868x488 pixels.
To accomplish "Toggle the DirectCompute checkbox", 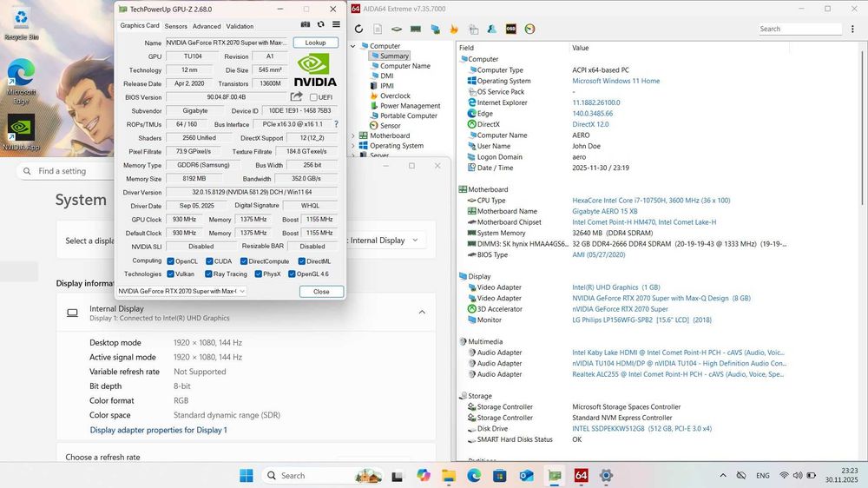I will [x=244, y=260].
